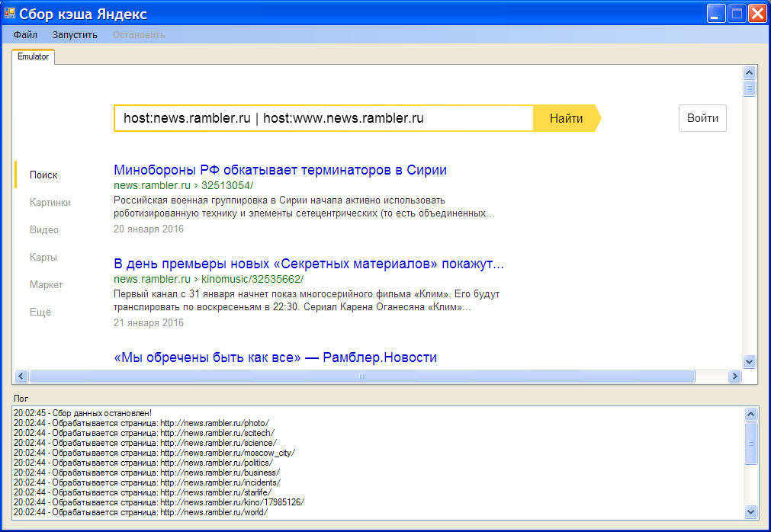Viewport: 771px width, 532px height.
Task: Click the date text '20 января 2016'
Action: [x=149, y=229]
